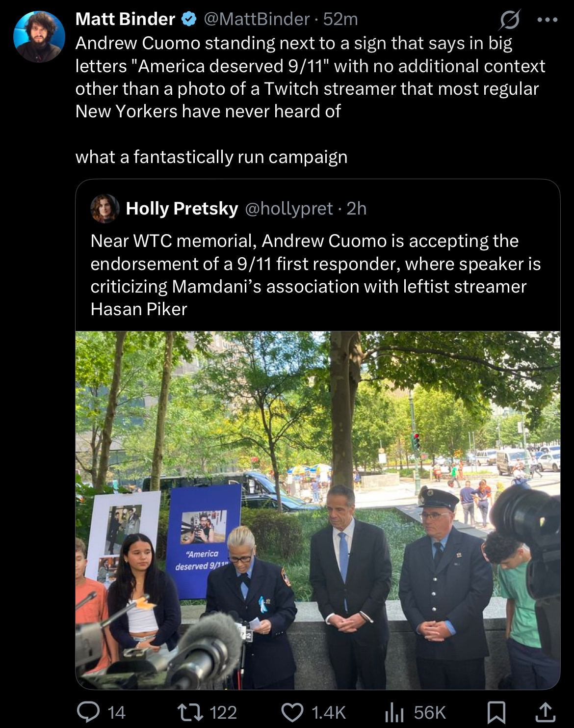Open the quoted tweet text about WTC memorial
574x728 pixels.
click(x=315, y=275)
